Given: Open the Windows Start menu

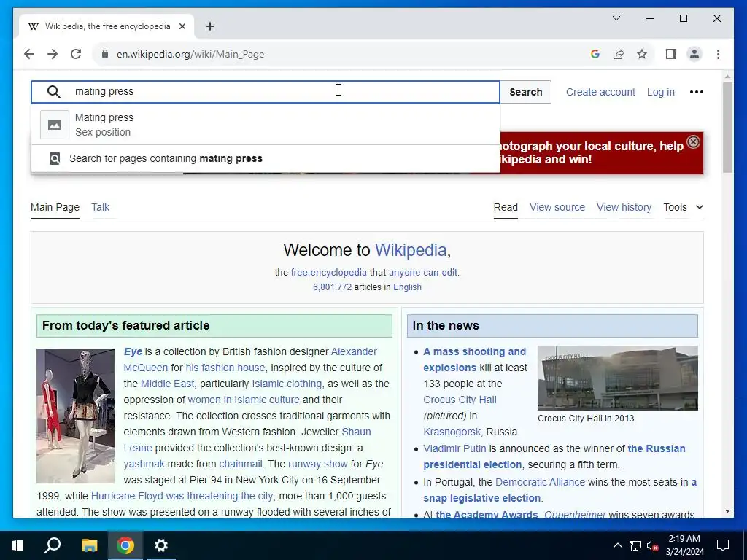Looking at the screenshot, I should pyautogui.click(x=18, y=545).
